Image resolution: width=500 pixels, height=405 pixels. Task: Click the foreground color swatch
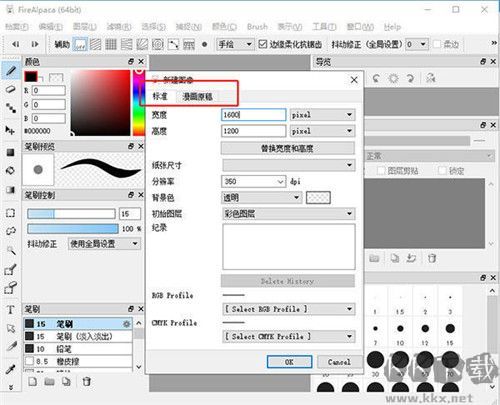coord(31,77)
